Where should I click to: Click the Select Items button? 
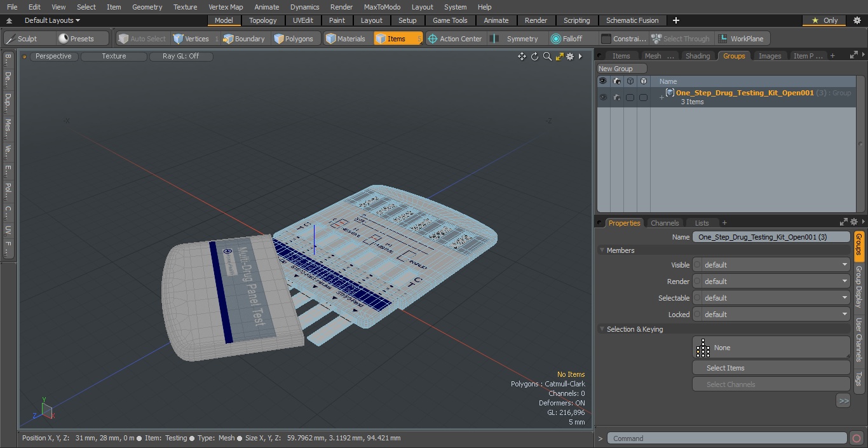(771, 368)
